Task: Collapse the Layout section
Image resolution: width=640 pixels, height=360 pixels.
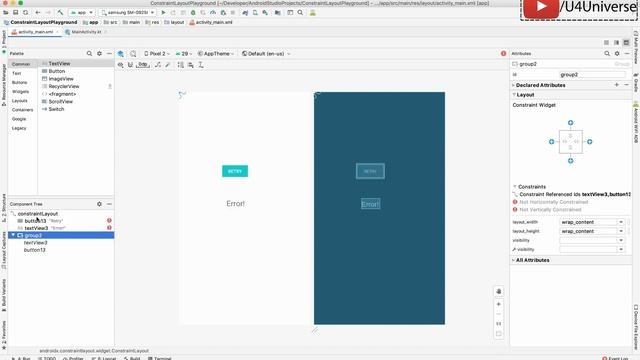Action: pos(513,95)
